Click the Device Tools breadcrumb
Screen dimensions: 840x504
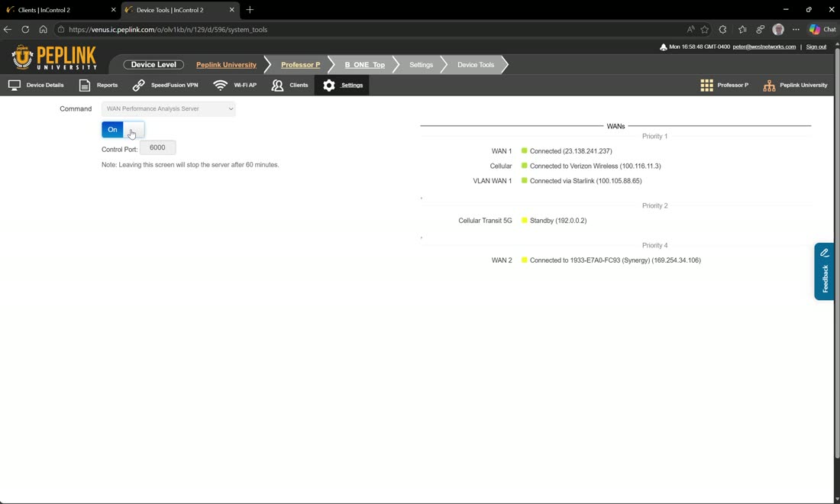tap(476, 65)
